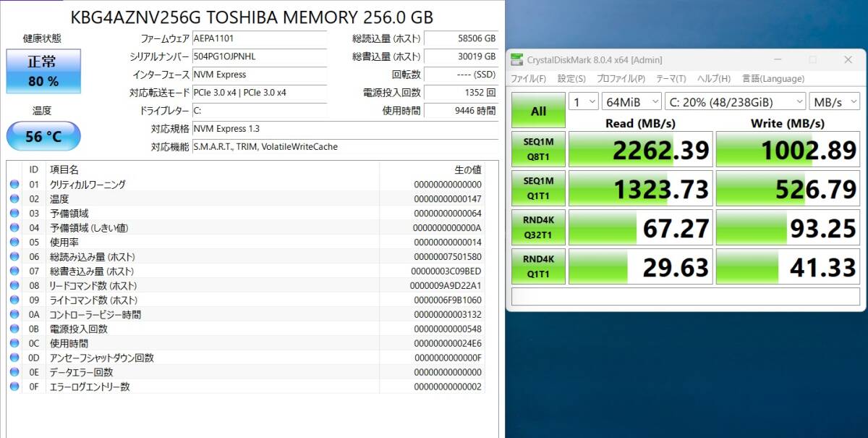Viewport: 868px width, 438px height.
Task: Click the ---- (SSD) rotation rate value
Action: [x=461, y=75]
